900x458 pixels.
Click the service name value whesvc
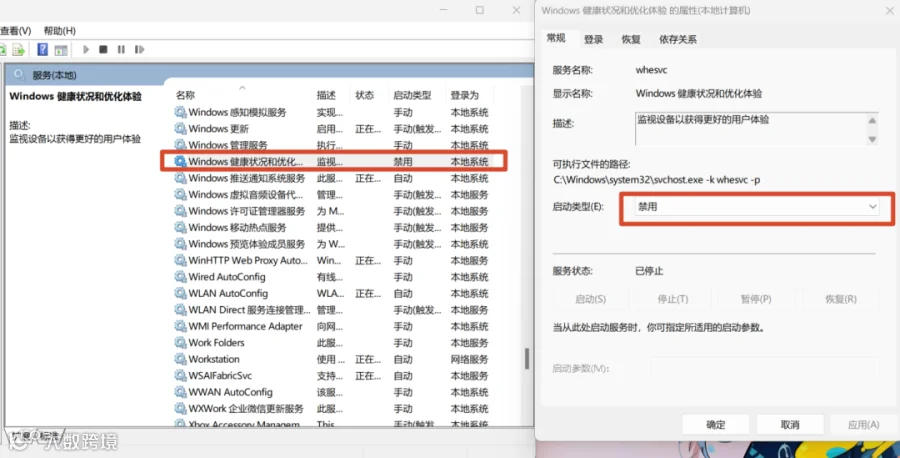pos(651,70)
